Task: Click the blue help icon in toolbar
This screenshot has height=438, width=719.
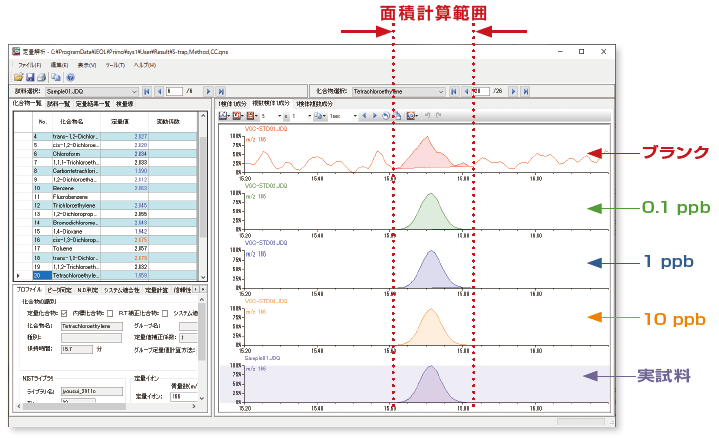Action: [70, 77]
